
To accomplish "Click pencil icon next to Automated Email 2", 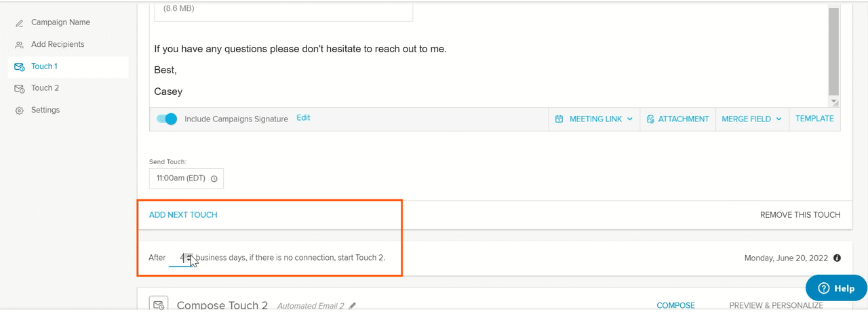I will click(x=353, y=306).
